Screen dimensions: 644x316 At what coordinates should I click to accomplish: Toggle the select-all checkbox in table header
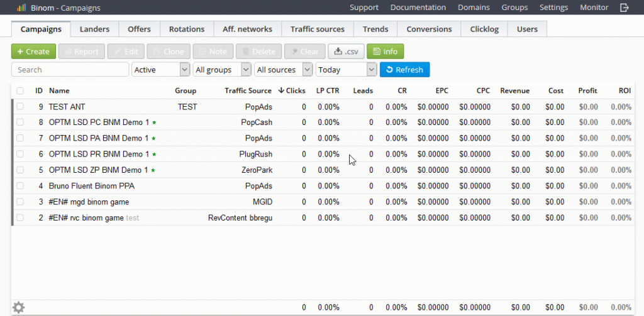[20, 90]
